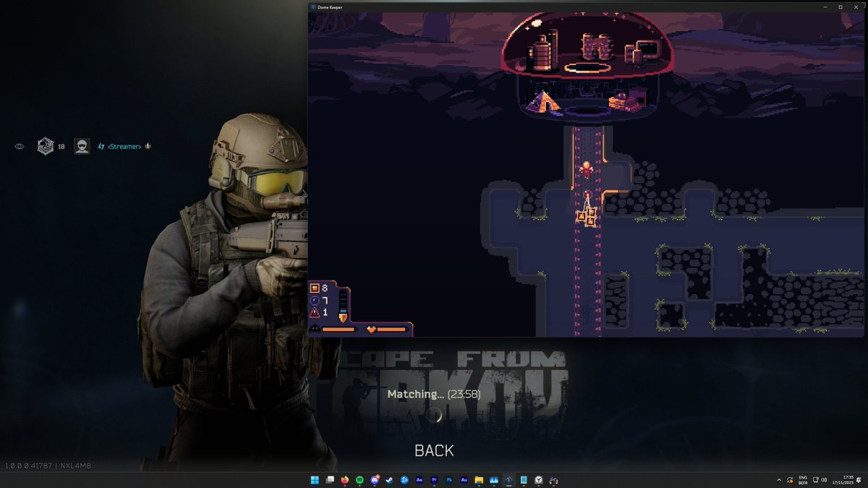The width and height of the screenshot is (868, 488).
Task: Click the BACK button in Tarkov
Action: 434,450
